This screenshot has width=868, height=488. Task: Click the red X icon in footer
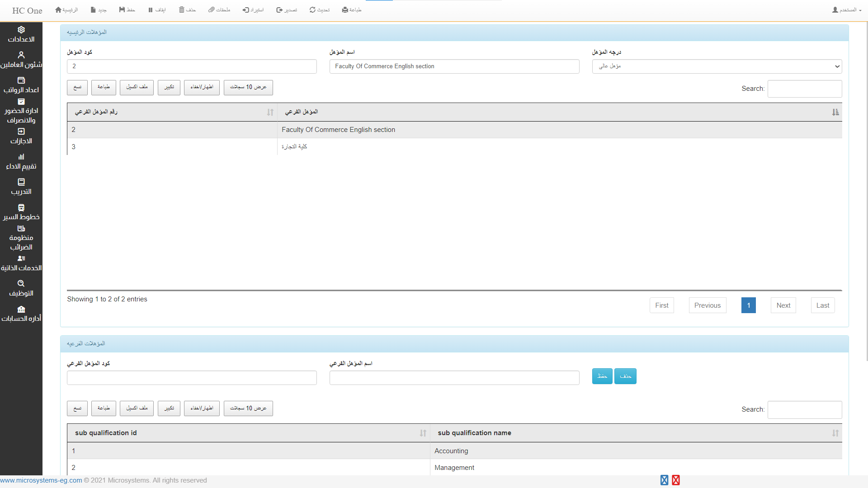pyautogui.click(x=676, y=480)
